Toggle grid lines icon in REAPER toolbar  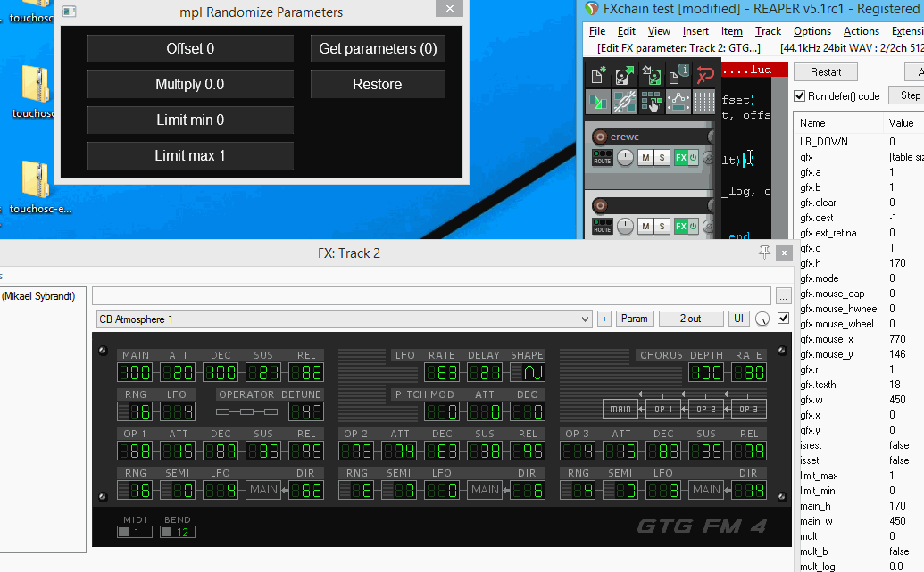704,102
